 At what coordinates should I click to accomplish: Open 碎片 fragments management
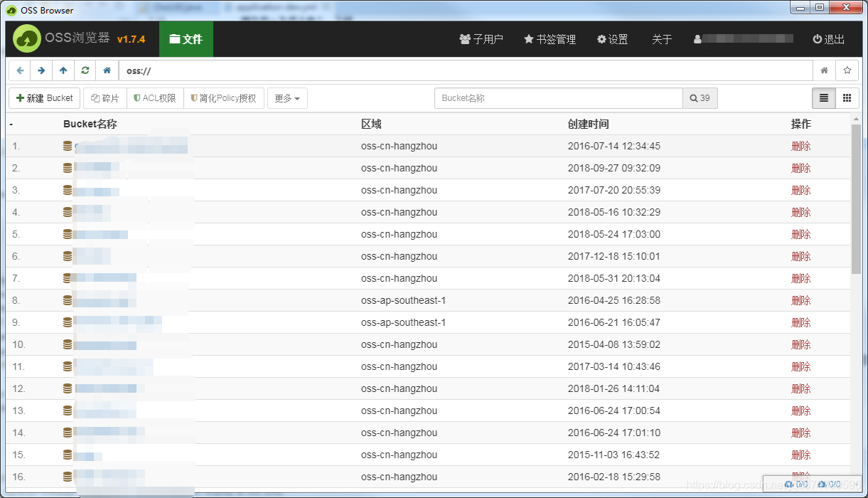pos(105,98)
